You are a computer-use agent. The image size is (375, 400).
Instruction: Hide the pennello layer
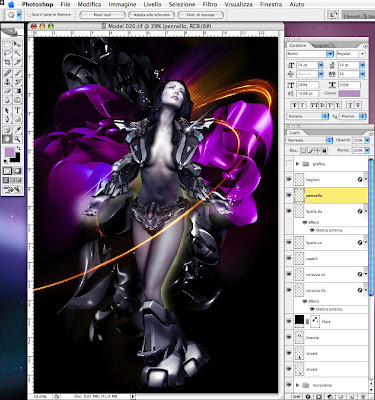[289, 196]
